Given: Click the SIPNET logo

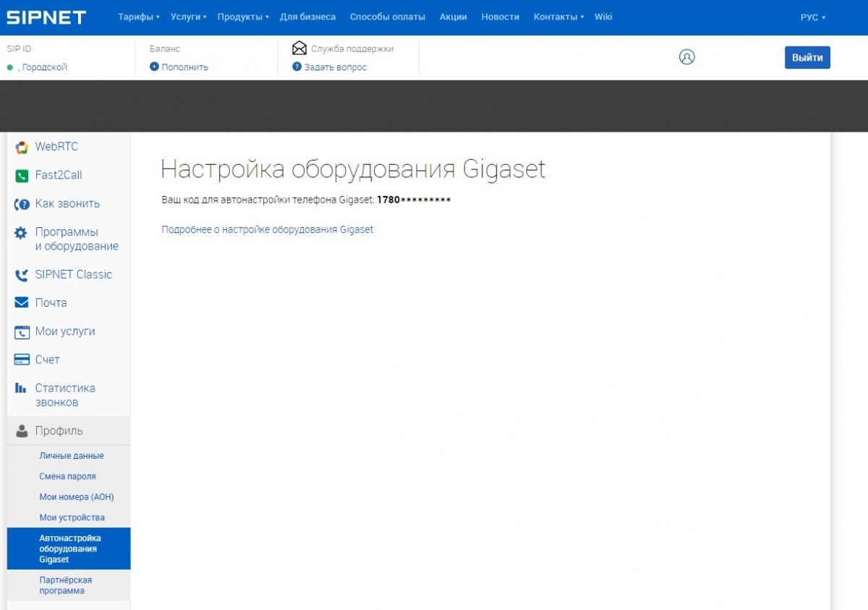Looking at the screenshot, I should [x=46, y=17].
